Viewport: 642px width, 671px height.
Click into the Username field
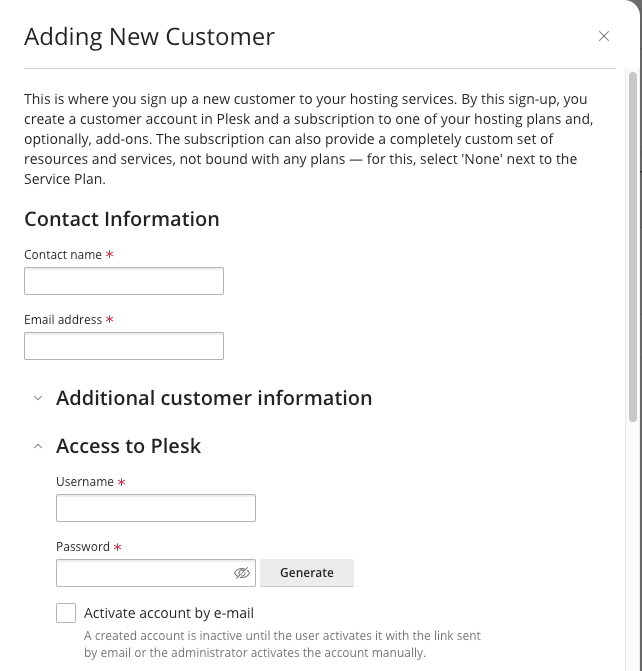[x=156, y=508]
